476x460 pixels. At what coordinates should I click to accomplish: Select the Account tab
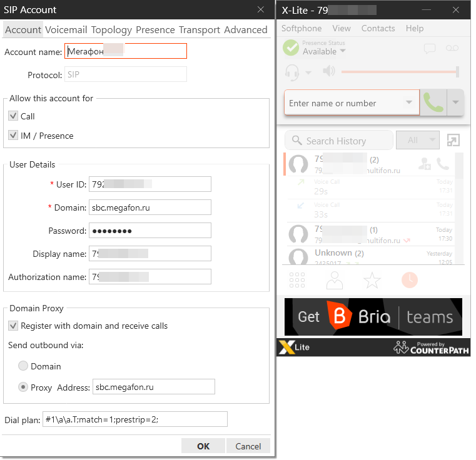click(23, 30)
